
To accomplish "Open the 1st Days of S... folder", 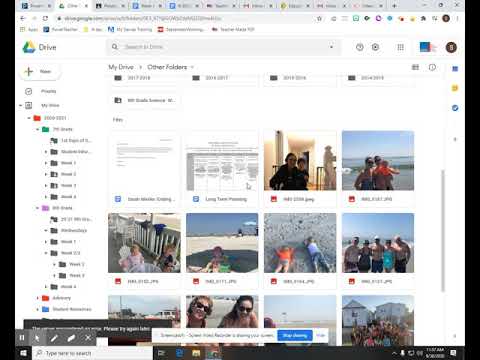I will (76, 141).
